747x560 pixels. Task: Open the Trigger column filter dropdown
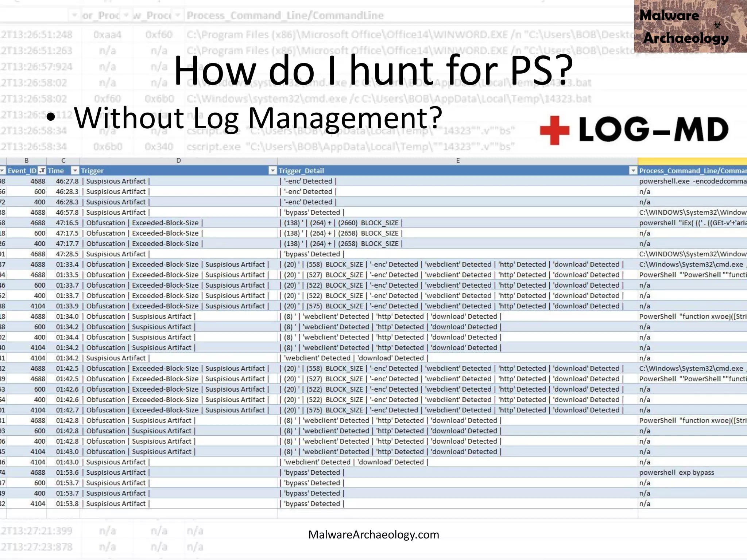coord(272,171)
